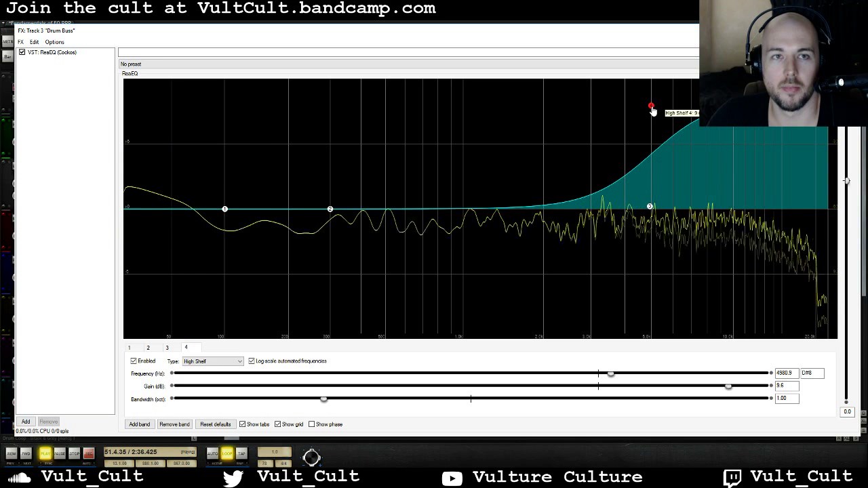Click the Reset defaults button
This screenshot has width=868, height=488.
(215, 424)
